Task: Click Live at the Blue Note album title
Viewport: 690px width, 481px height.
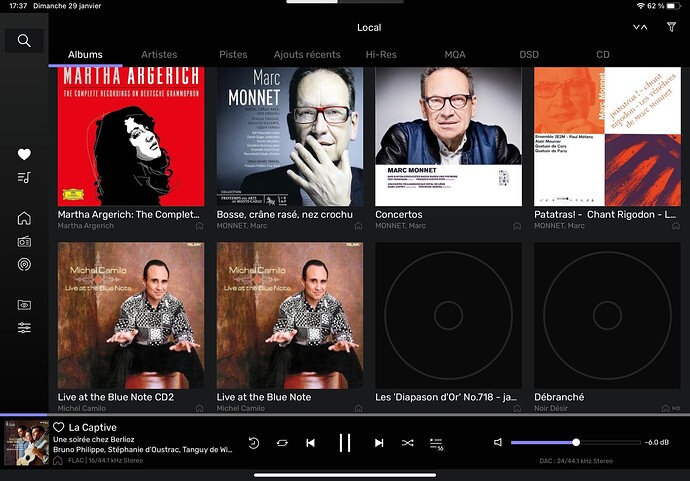Action: tap(264, 397)
